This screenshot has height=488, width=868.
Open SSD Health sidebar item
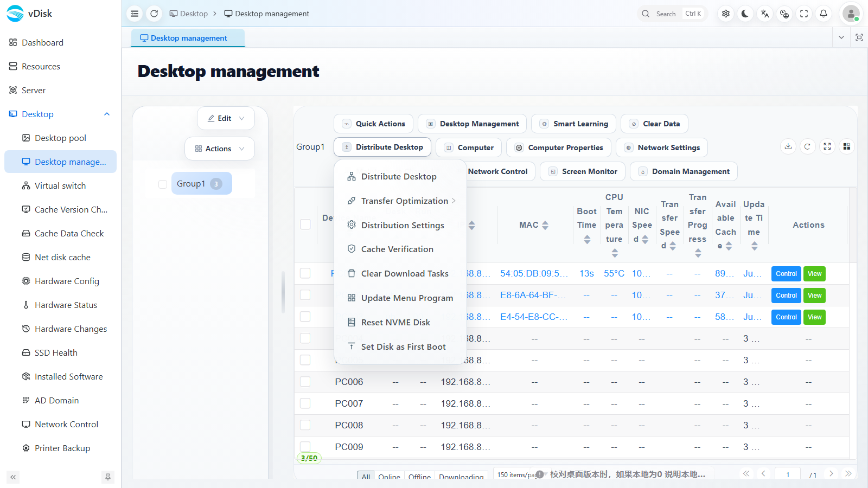pyautogui.click(x=60, y=352)
